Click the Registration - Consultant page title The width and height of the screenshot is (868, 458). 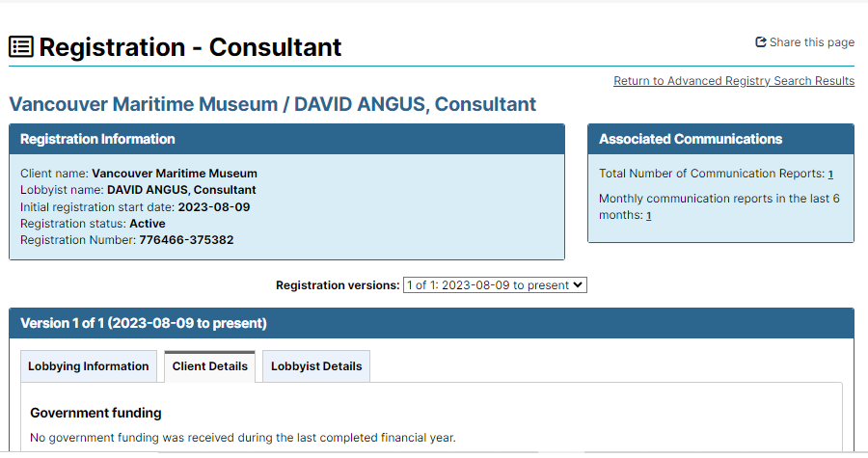point(190,47)
